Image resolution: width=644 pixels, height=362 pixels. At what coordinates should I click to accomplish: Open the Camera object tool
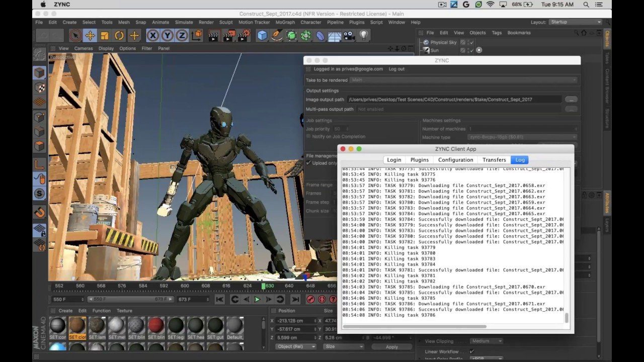[x=349, y=35]
